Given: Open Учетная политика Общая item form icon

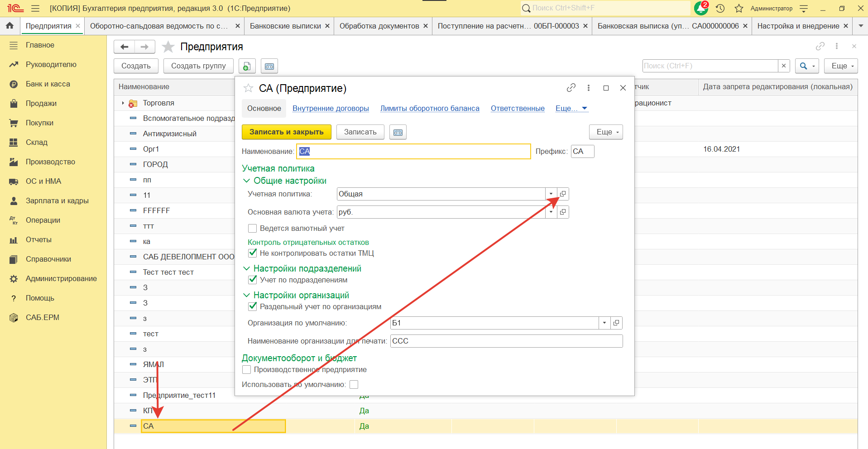Looking at the screenshot, I should pyautogui.click(x=563, y=194).
